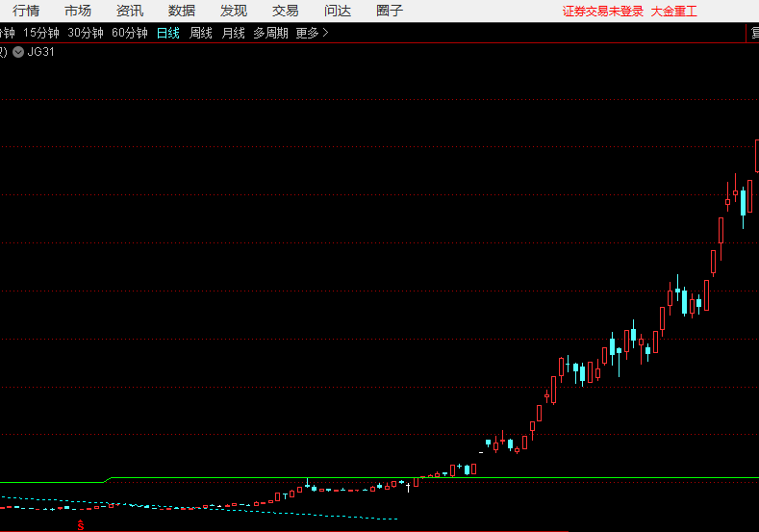Click the red S marker on chart
The height and width of the screenshot is (532, 759).
click(x=81, y=524)
